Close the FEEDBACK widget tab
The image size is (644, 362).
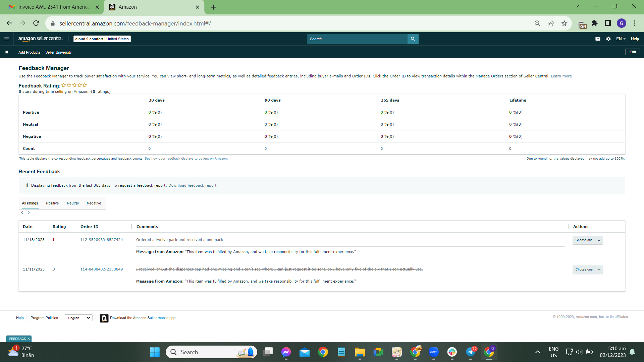pyautogui.click(x=29, y=339)
